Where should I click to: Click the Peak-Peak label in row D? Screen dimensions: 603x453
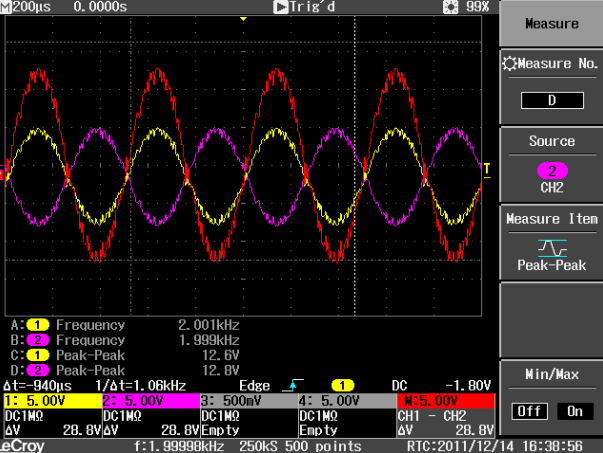pyautogui.click(x=90, y=370)
